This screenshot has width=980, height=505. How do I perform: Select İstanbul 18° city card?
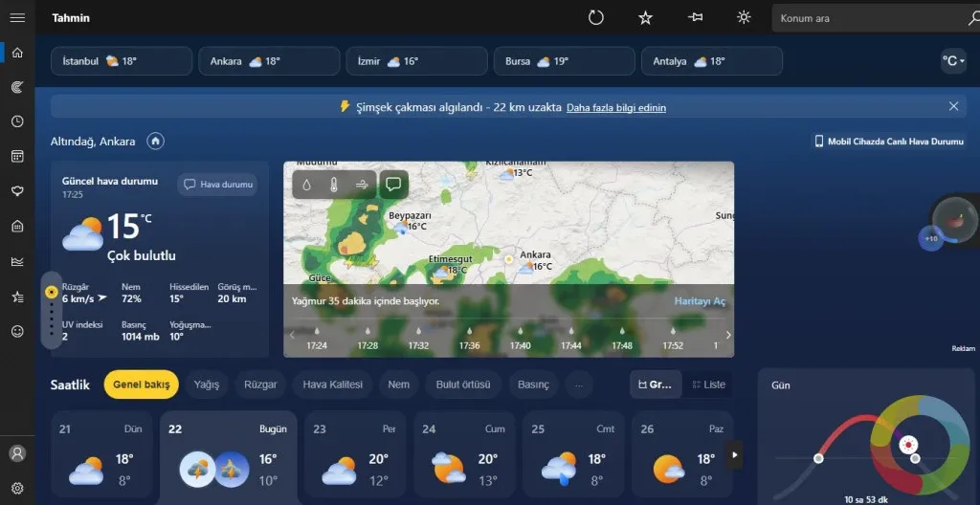pyautogui.click(x=122, y=61)
